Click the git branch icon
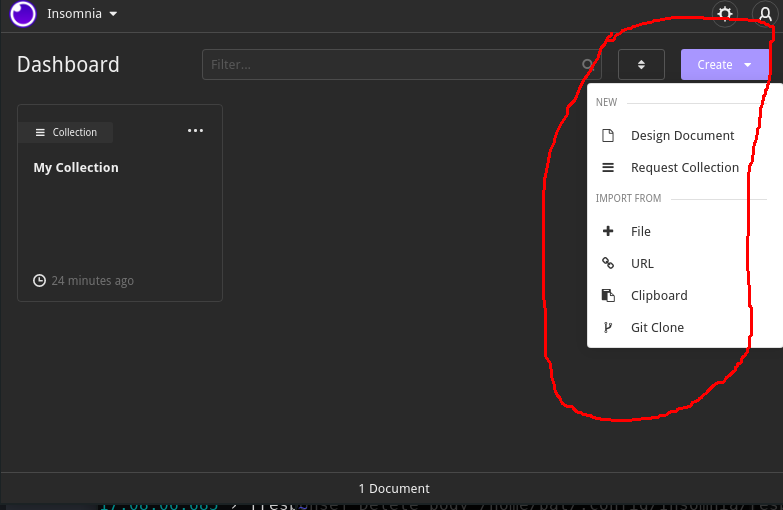The width and height of the screenshot is (783, 510). click(x=608, y=327)
